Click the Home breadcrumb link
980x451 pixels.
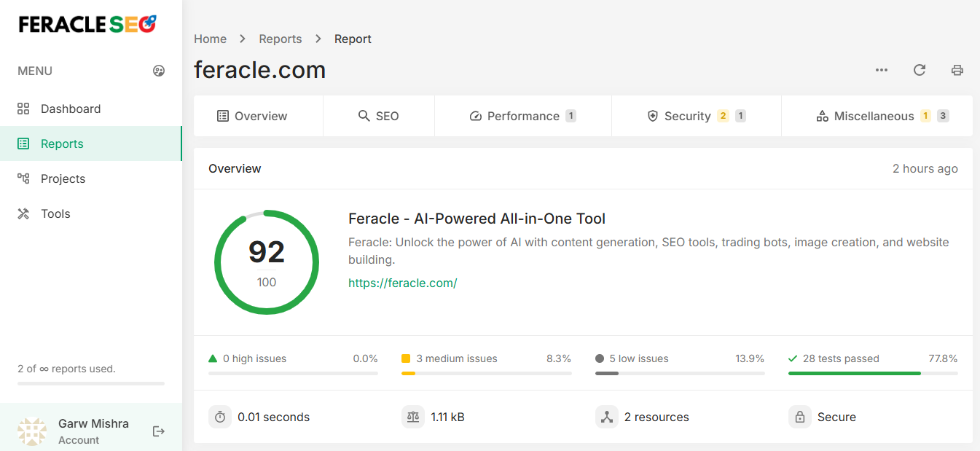(x=210, y=39)
